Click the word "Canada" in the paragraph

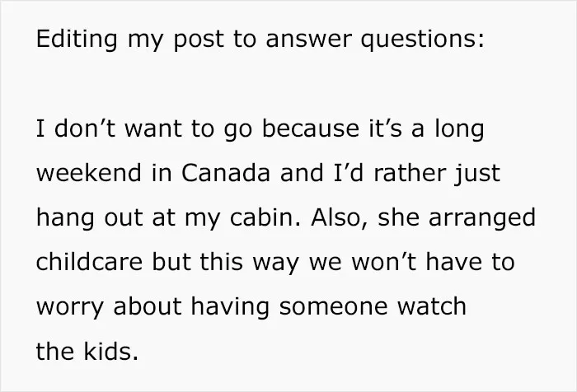226,173
